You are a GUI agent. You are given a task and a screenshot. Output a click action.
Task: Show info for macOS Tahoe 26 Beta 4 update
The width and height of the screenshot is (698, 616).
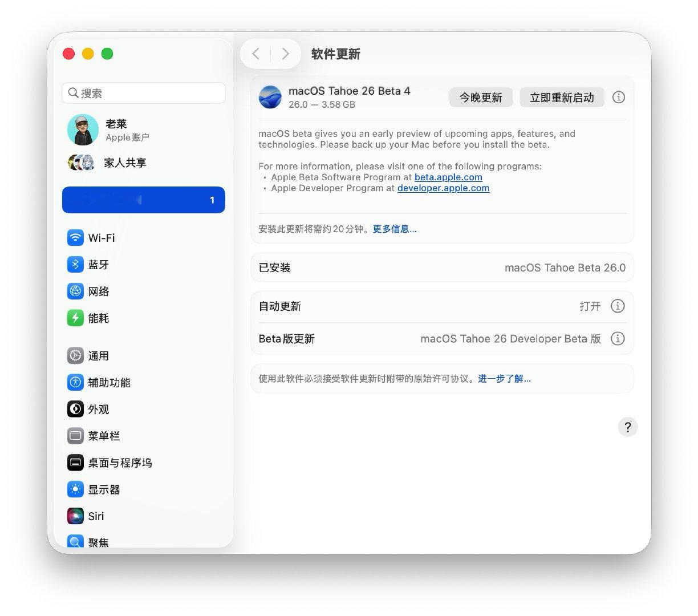[x=618, y=97]
